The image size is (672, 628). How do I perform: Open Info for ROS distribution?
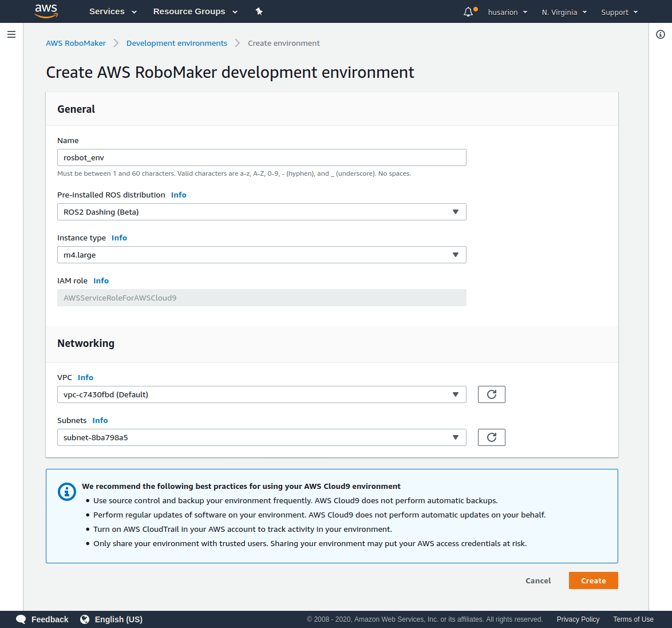coord(179,195)
